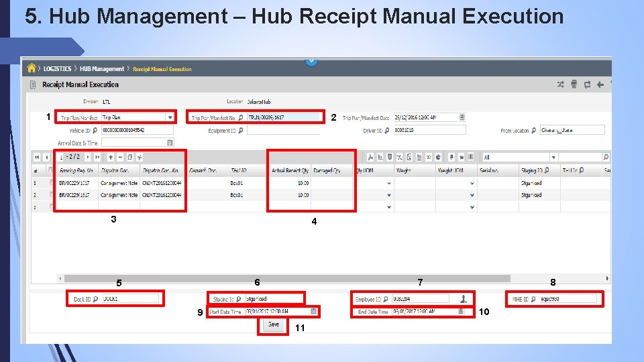
Task: Toggle the select-all checkbox in grid header
Action: 50,170
